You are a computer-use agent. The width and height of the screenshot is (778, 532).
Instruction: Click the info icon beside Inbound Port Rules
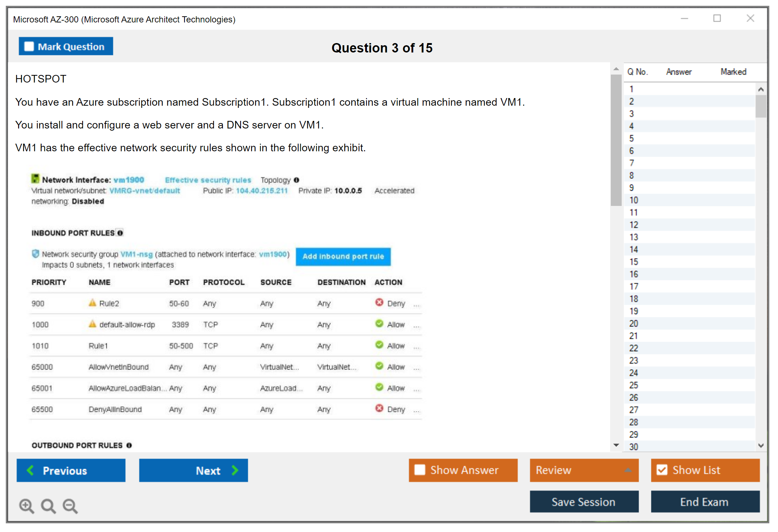point(120,233)
